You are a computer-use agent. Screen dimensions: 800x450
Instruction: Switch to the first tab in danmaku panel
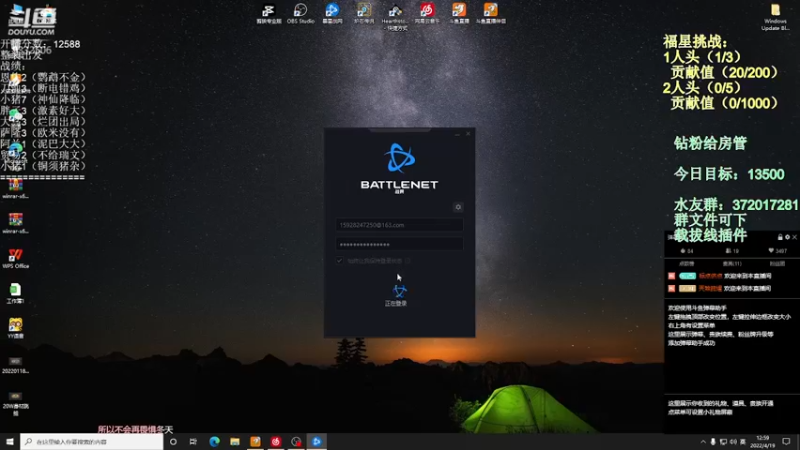(687, 263)
